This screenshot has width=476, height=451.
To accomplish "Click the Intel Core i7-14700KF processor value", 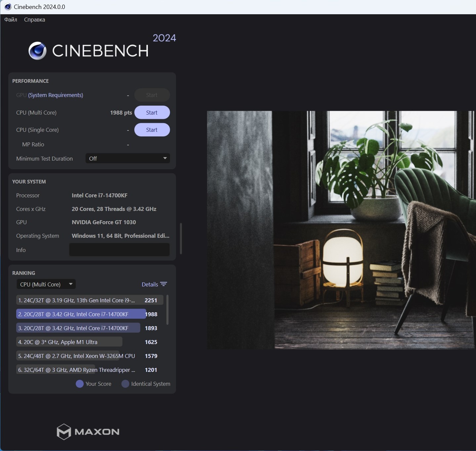I will click(100, 195).
